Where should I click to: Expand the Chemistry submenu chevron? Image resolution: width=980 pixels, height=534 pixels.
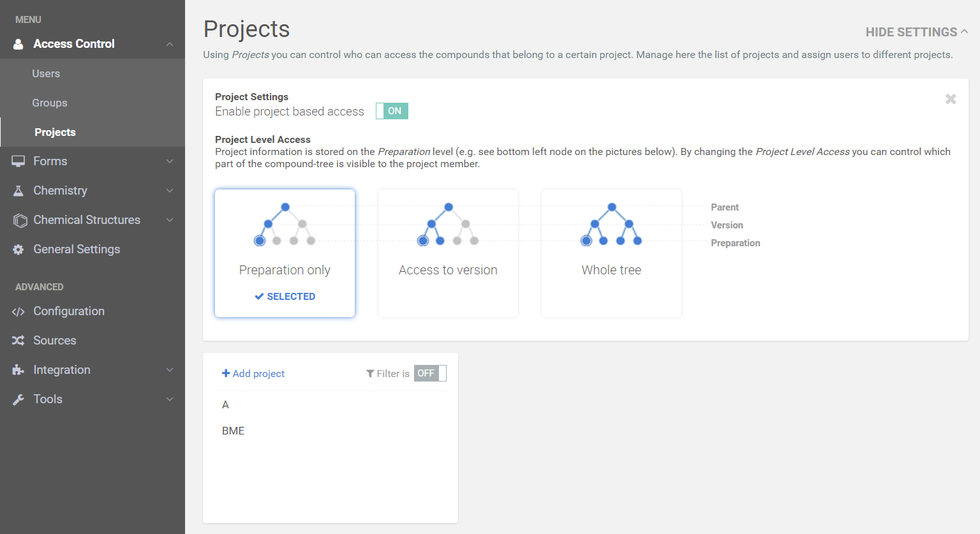[170, 191]
